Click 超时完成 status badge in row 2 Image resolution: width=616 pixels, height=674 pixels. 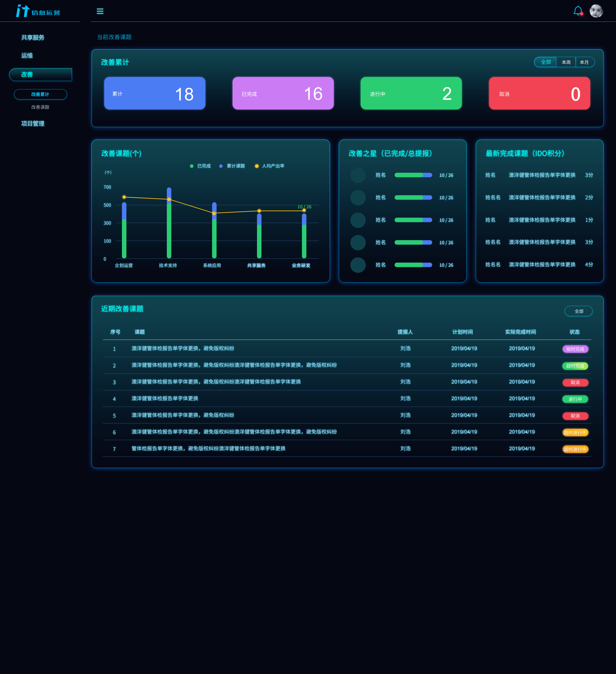pyautogui.click(x=575, y=366)
